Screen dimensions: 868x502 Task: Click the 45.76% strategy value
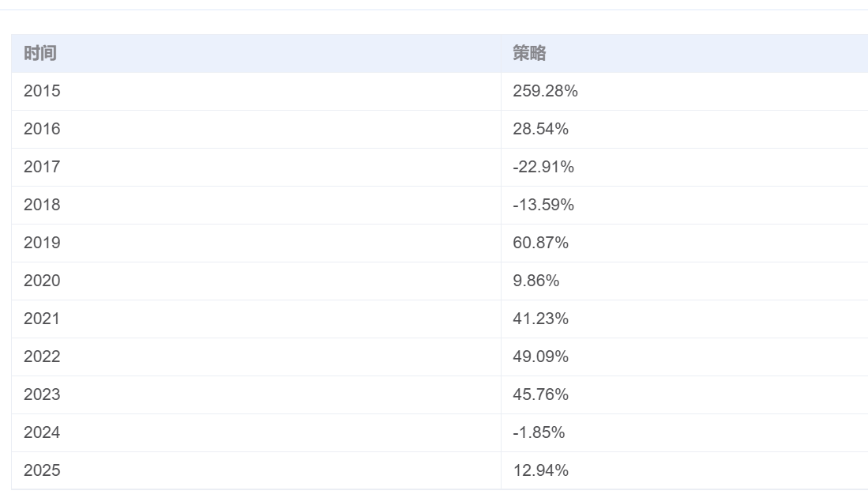[x=540, y=394]
